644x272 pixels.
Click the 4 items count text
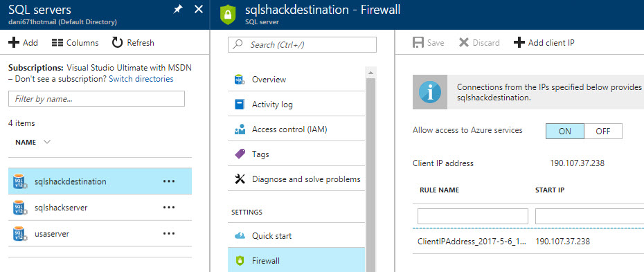pyautogui.click(x=21, y=123)
